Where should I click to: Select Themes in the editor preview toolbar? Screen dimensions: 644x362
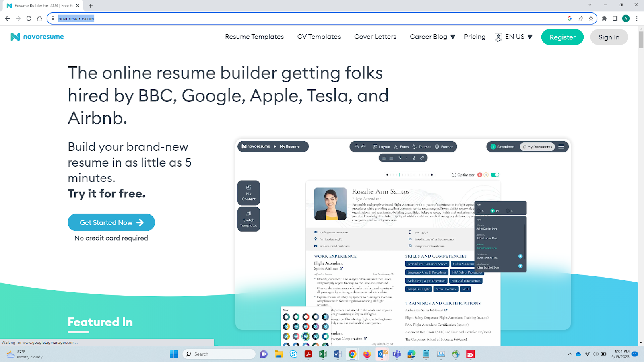(422, 147)
